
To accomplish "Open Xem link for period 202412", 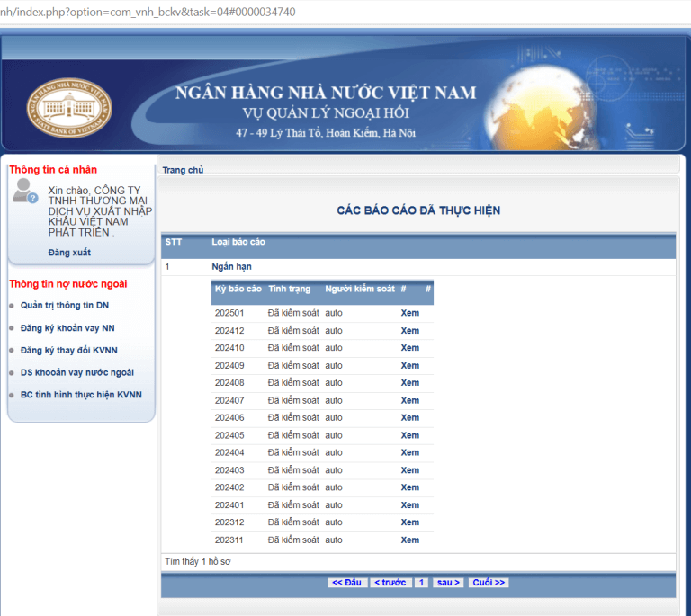I will coord(409,331).
